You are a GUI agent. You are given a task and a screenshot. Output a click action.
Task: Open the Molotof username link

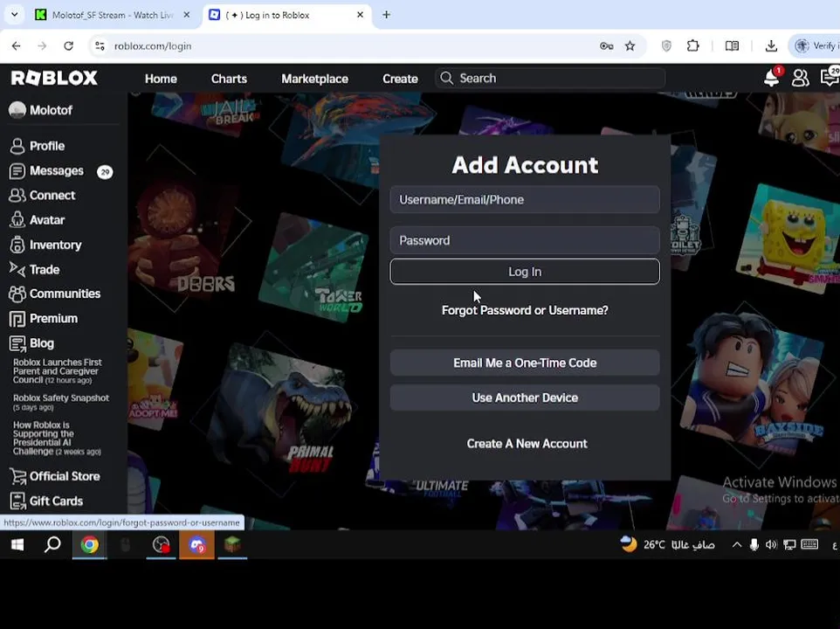coord(51,110)
